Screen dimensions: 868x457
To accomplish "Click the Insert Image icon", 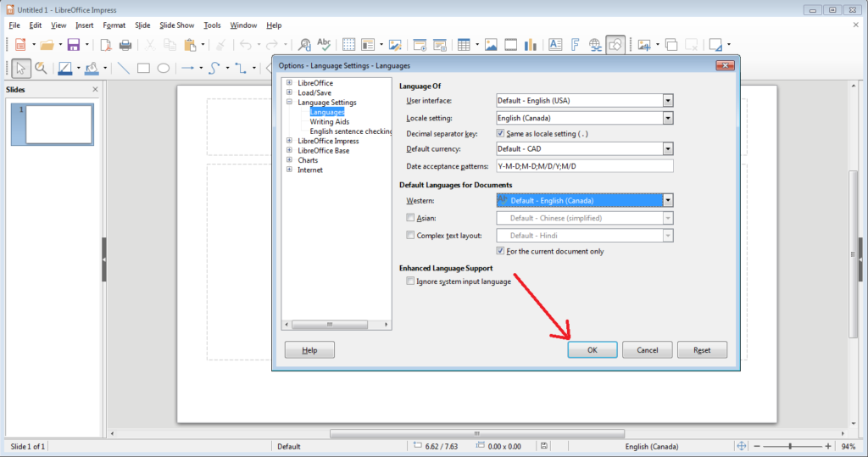I will [x=491, y=45].
